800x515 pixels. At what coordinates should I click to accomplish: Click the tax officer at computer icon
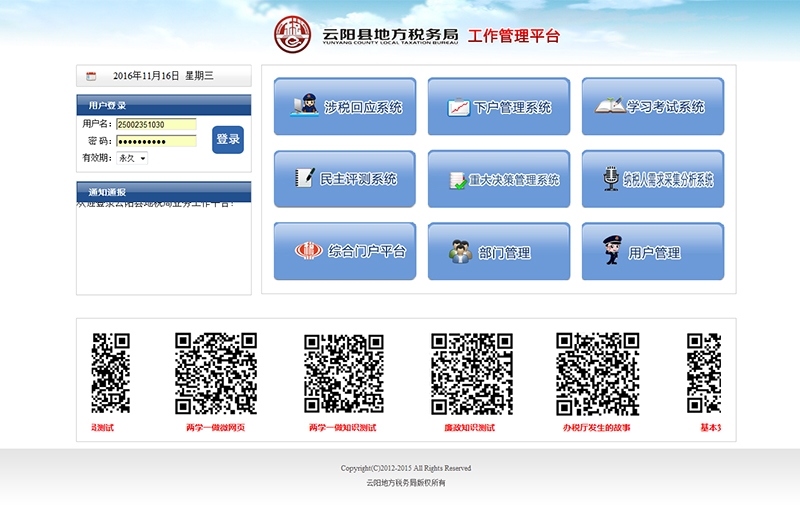pyautogui.click(x=305, y=105)
